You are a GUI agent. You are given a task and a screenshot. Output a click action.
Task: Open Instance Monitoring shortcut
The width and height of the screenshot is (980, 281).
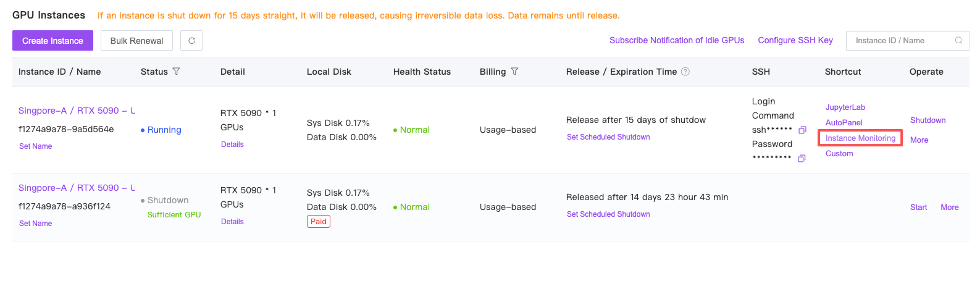pos(860,138)
